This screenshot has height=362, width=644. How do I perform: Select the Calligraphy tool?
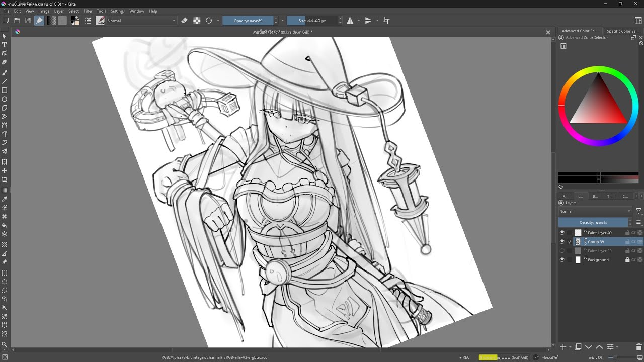5,62
